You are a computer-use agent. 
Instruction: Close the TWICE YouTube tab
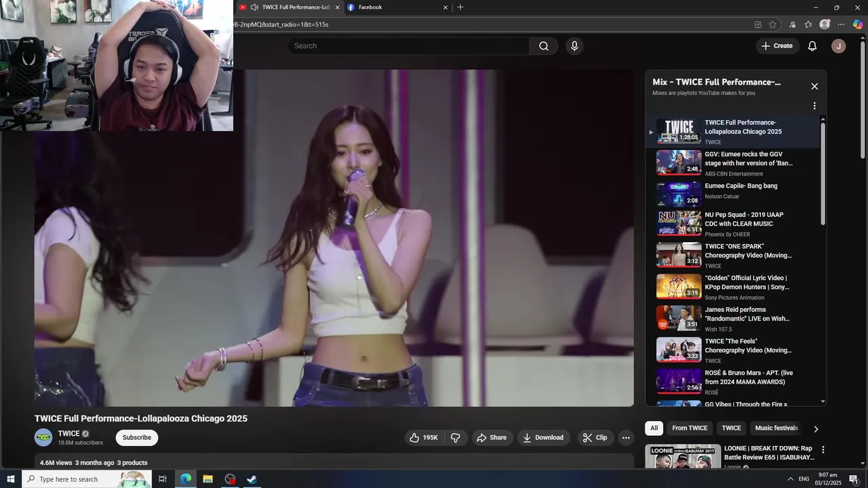338,7
